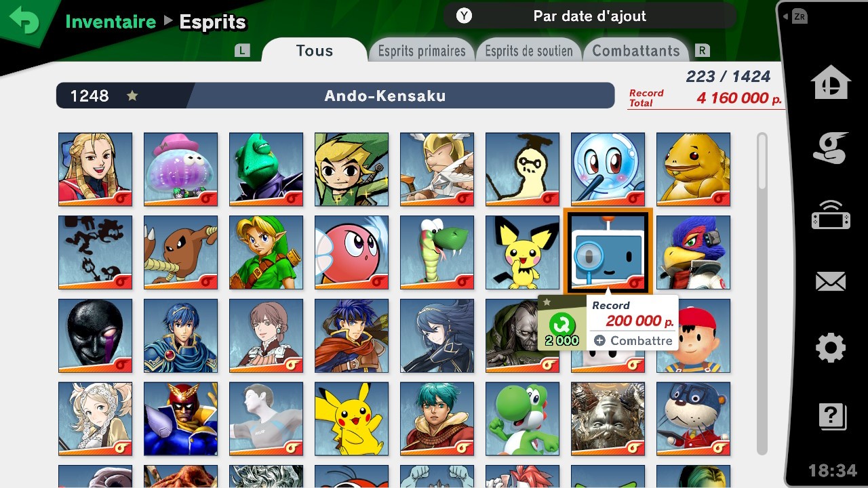Select the Tous tab

pos(315,50)
